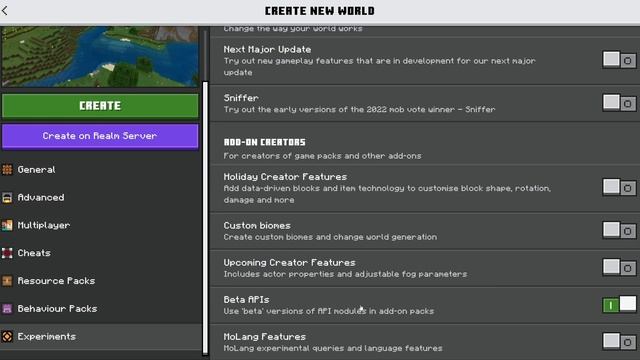Click the Behaviour Packs icon
Screen dimensions: 640x360
click(7, 309)
